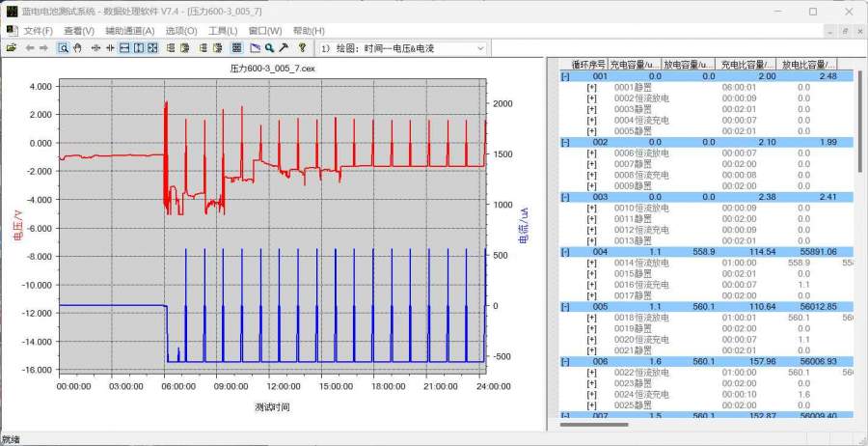Click the help question mark icon
The height and width of the screenshot is (446, 868).
click(302, 47)
